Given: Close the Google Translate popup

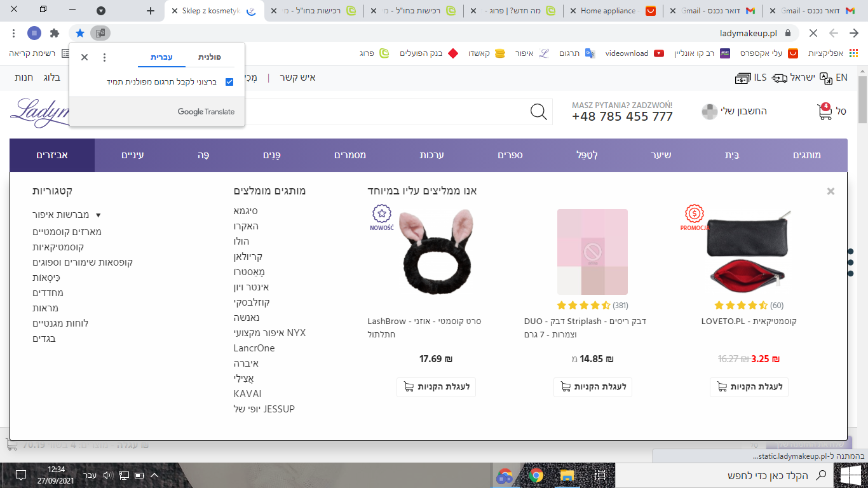Looking at the screenshot, I should point(85,57).
